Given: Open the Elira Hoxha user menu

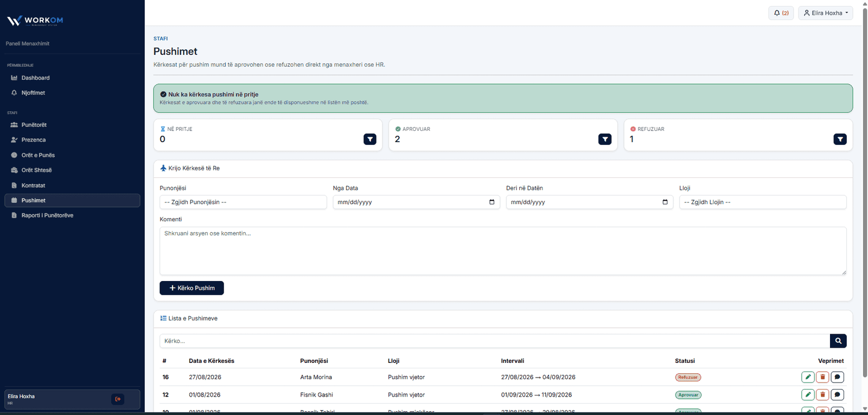Looking at the screenshot, I should (826, 13).
